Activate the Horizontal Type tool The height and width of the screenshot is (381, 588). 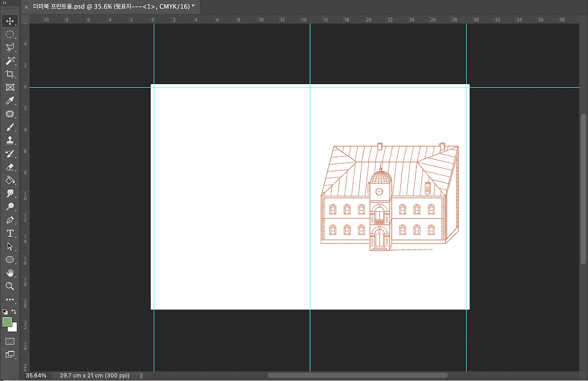click(x=10, y=233)
